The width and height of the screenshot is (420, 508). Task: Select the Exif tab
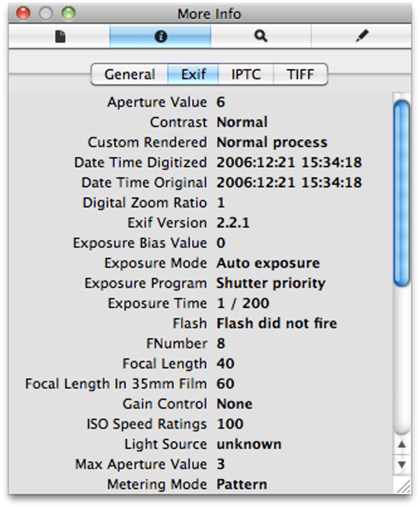pyautogui.click(x=193, y=75)
